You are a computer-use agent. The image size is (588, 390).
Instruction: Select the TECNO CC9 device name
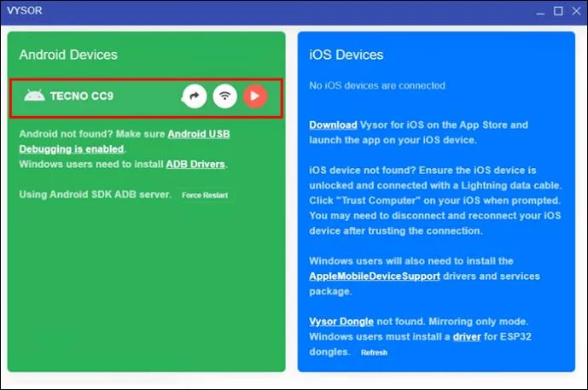coord(82,96)
